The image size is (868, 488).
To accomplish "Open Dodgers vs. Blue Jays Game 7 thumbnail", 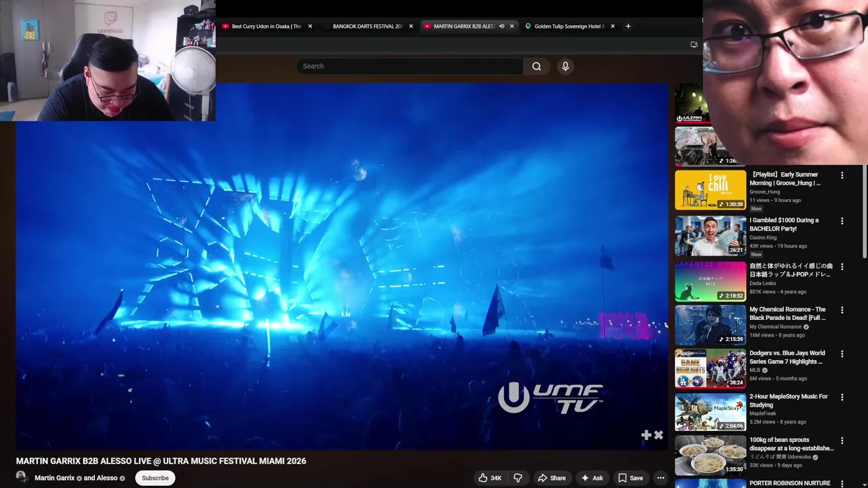I will tap(710, 369).
